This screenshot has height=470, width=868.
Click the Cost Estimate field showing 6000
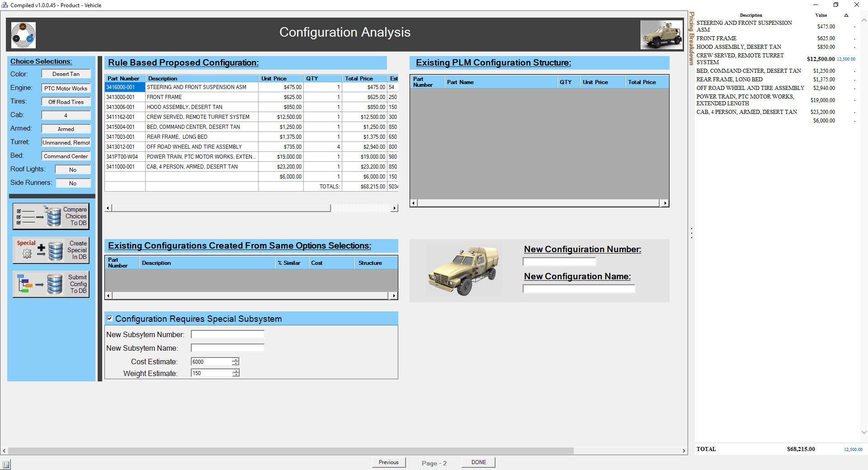tap(212, 362)
